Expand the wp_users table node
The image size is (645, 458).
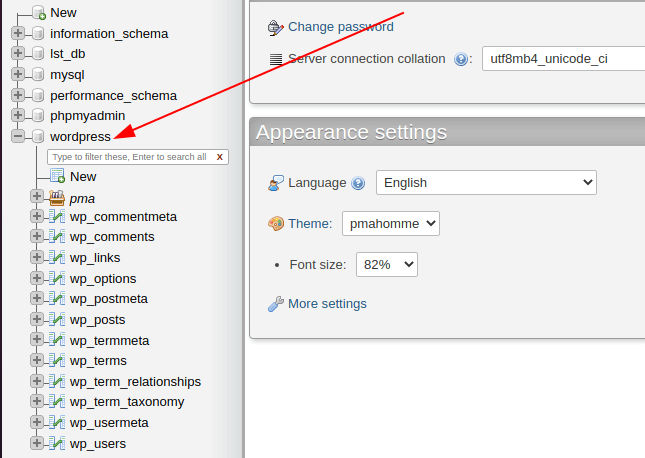37,443
